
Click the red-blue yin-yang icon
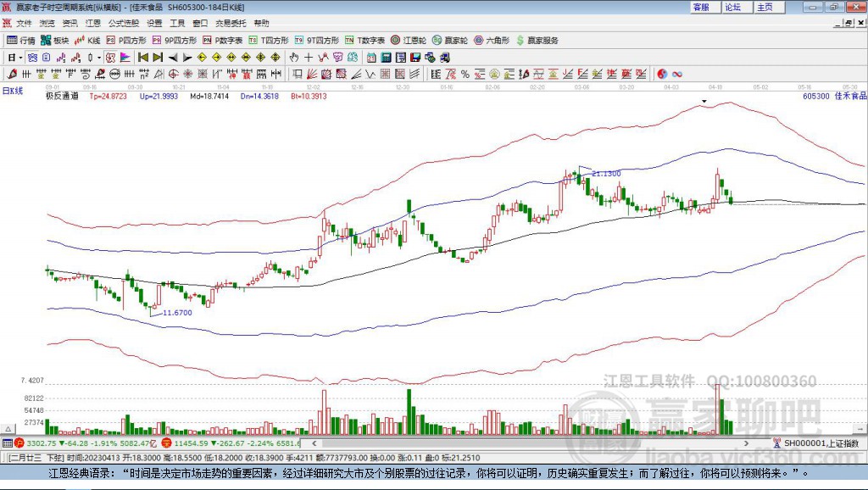[662, 75]
